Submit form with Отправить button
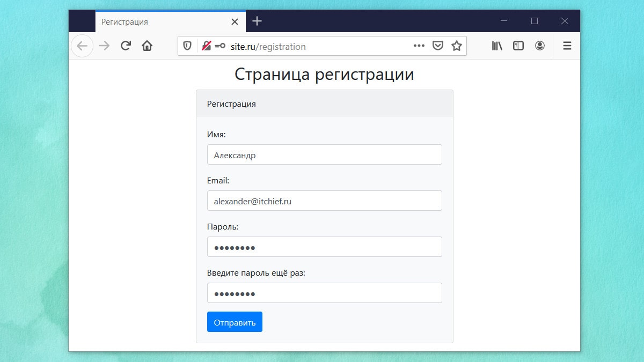This screenshot has width=644, height=362. (235, 322)
